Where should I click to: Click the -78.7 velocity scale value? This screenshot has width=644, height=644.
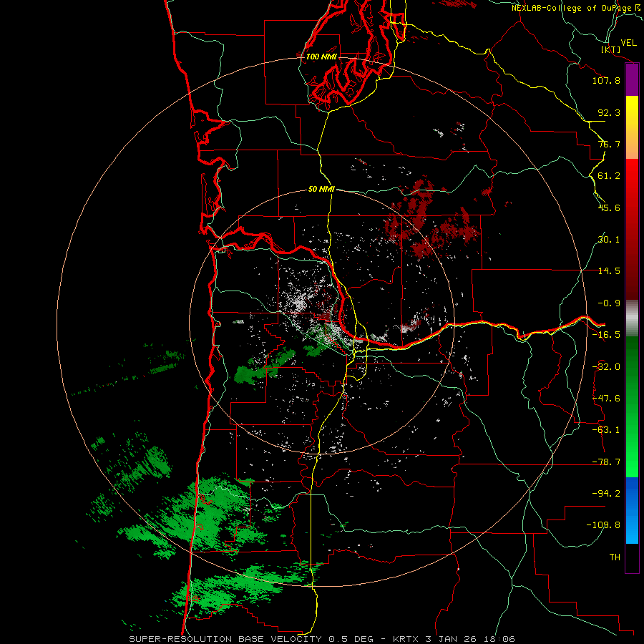(x=606, y=462)
